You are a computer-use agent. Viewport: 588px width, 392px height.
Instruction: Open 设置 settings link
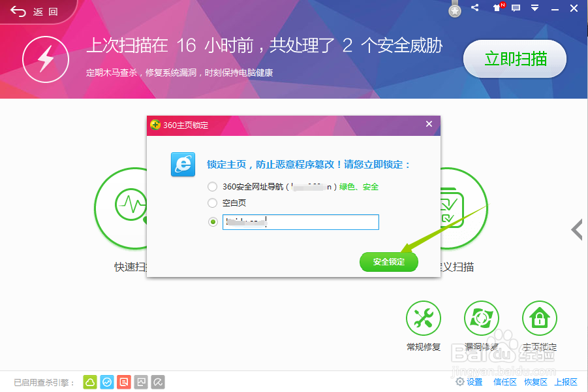(x=469, y=382)
